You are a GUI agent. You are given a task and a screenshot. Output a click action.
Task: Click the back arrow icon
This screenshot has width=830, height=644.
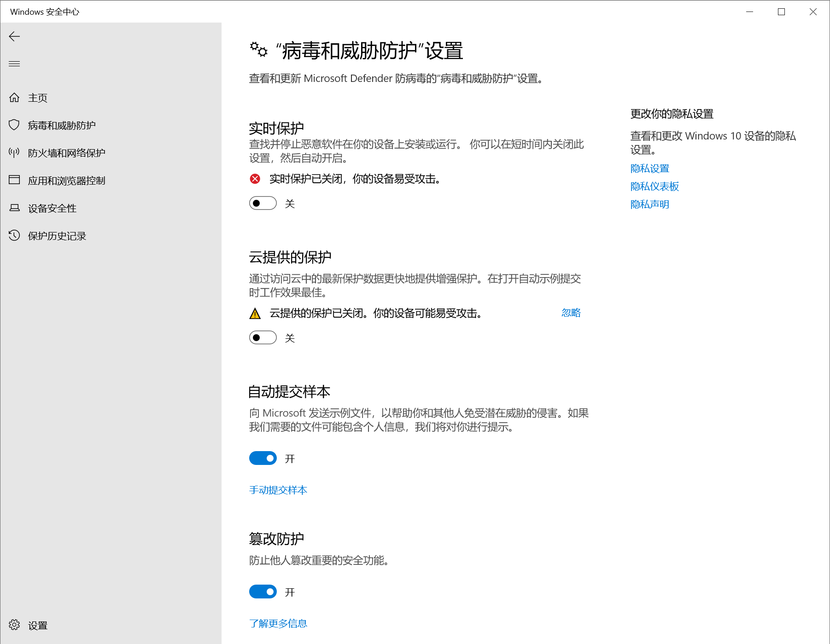click(14, 36)
